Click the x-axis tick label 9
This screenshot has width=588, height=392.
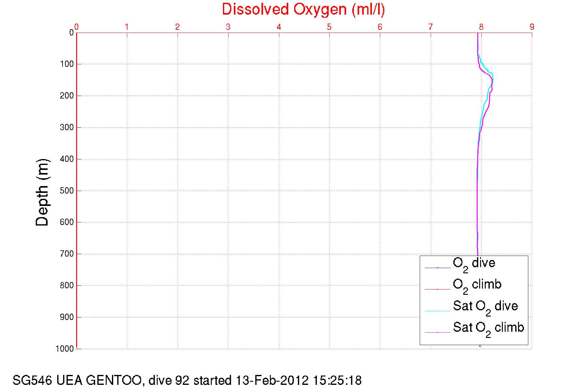532,27
